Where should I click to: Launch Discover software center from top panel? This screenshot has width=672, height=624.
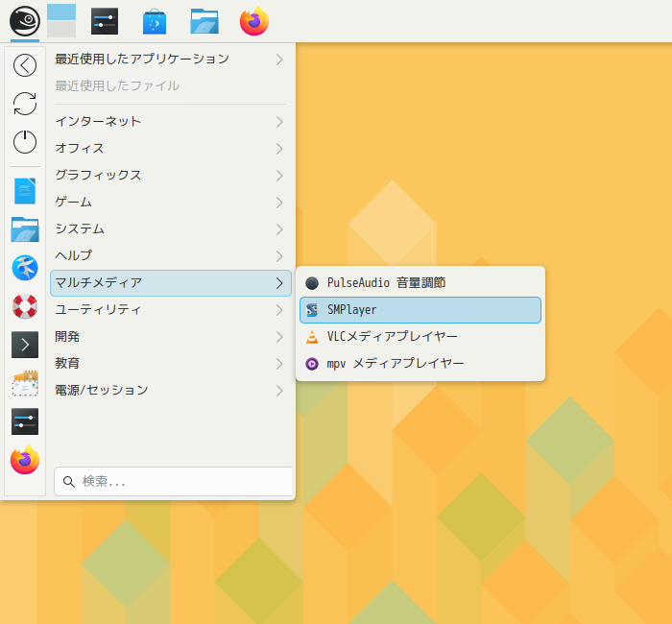point(155,21)
